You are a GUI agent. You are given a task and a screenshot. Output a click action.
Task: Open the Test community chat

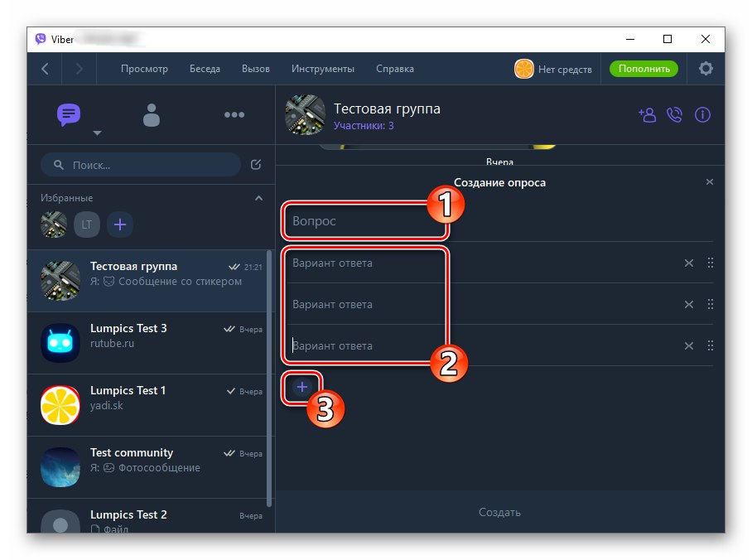click(147, 467)
